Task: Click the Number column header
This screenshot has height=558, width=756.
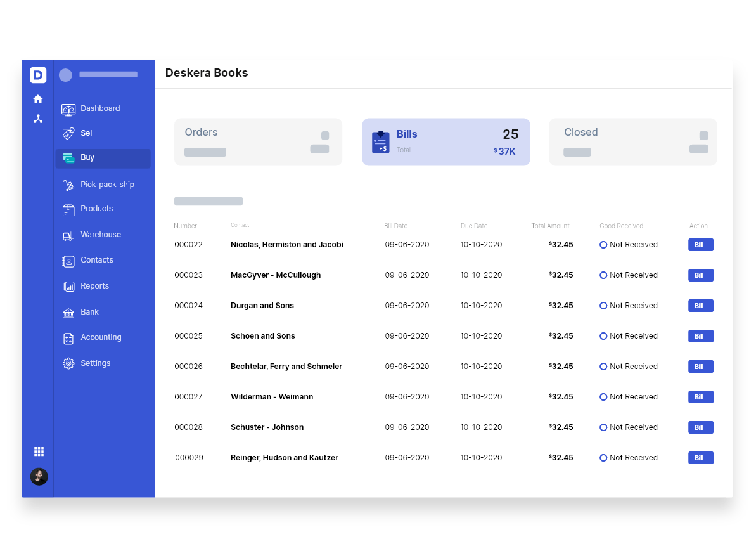Action: coord(185,226)
